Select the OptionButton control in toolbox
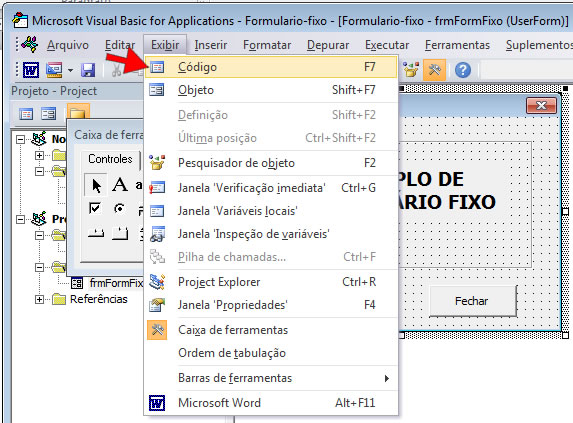Screen dimensions: 573x423 click(119, 208)
